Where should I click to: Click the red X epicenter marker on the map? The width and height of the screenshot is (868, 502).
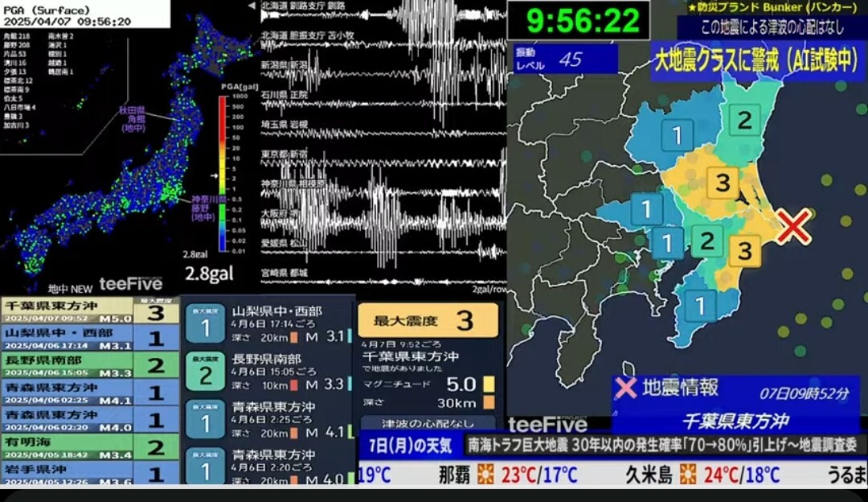point(793,228)
